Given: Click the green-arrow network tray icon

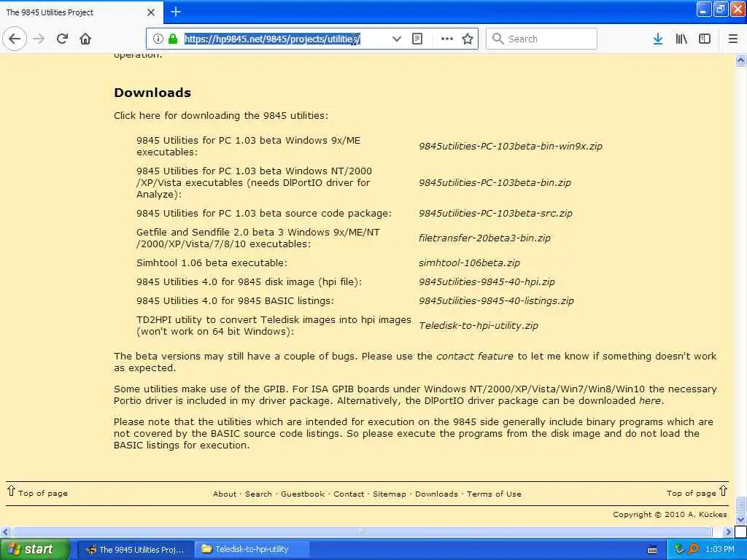Looking at the screenshot, I should tap(680, 550).
